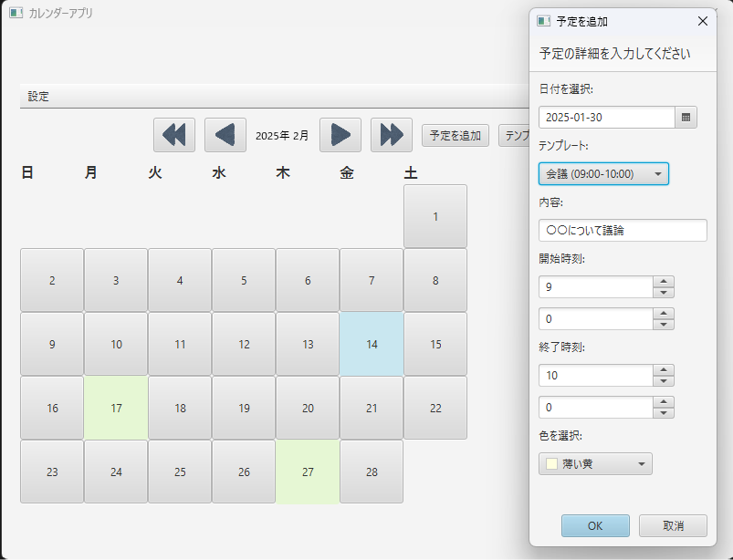The image size is (733, 560).
Task: Click the 内容 text field
Action: 623,231
